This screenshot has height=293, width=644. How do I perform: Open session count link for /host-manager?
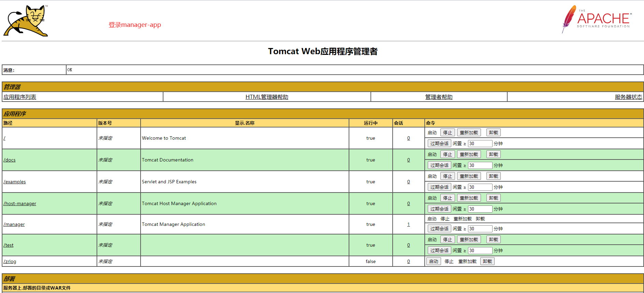[408, 203]
